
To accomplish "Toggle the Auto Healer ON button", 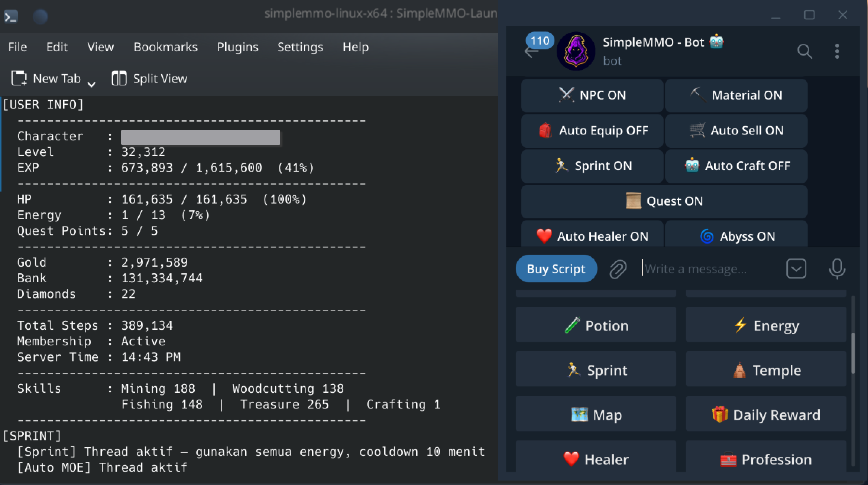I will [x=592, y=234].
